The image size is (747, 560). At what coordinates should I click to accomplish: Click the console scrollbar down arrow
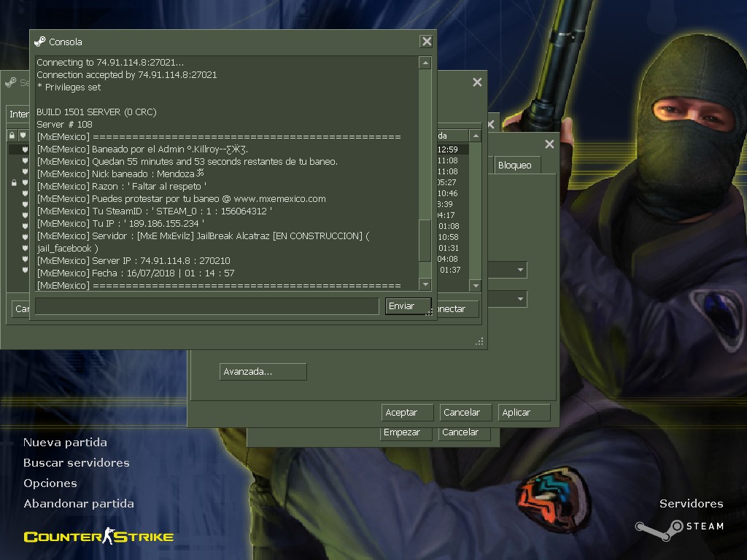point(425,284)
